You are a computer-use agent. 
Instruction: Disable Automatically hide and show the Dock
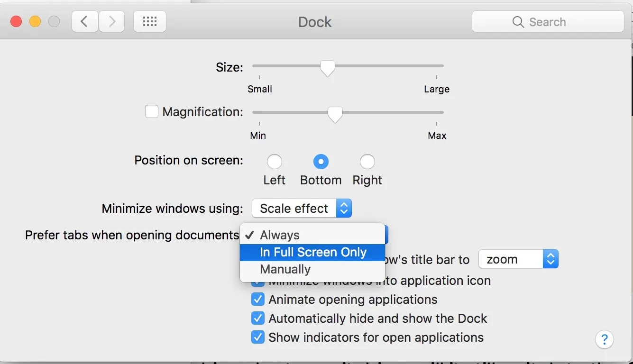pyautogui.click(x=258, y=318)
